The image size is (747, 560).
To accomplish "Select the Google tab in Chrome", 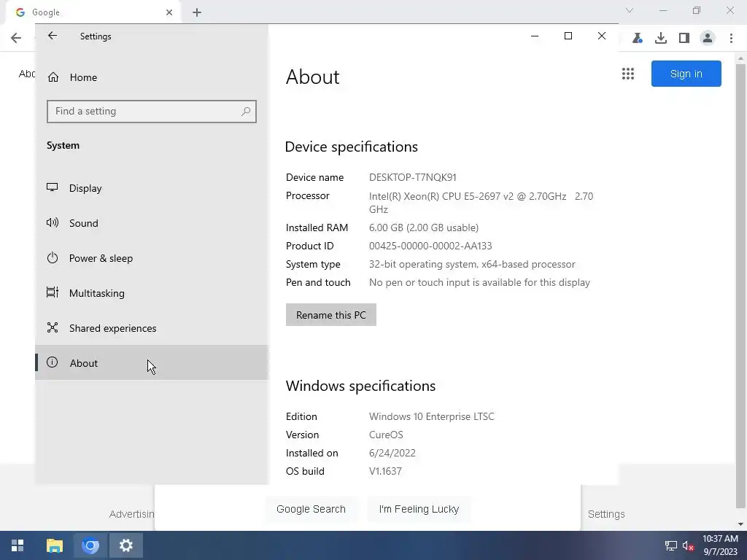I will tap(93, 12).
